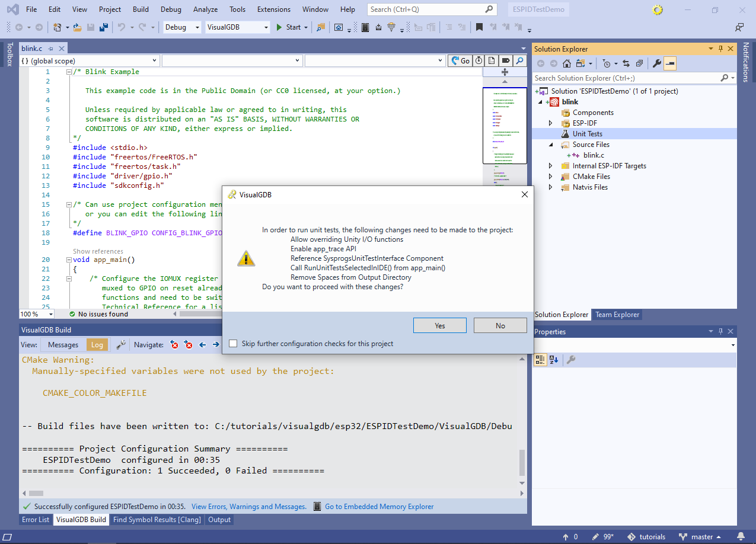This screenshot has width=756, height=544.
Task: Open the Toolbox side panel
Action: [9, 54]
